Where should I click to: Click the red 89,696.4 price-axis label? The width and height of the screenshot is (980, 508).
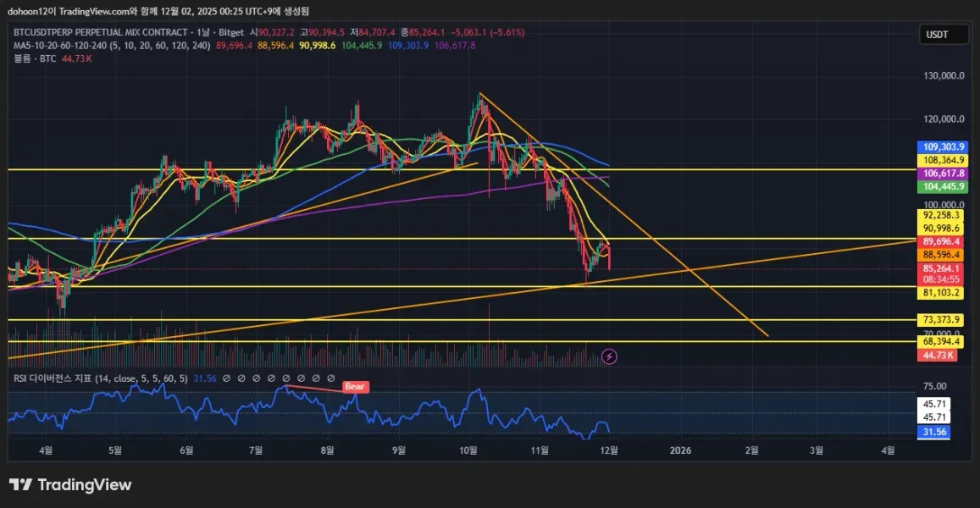tap(941, 242)
